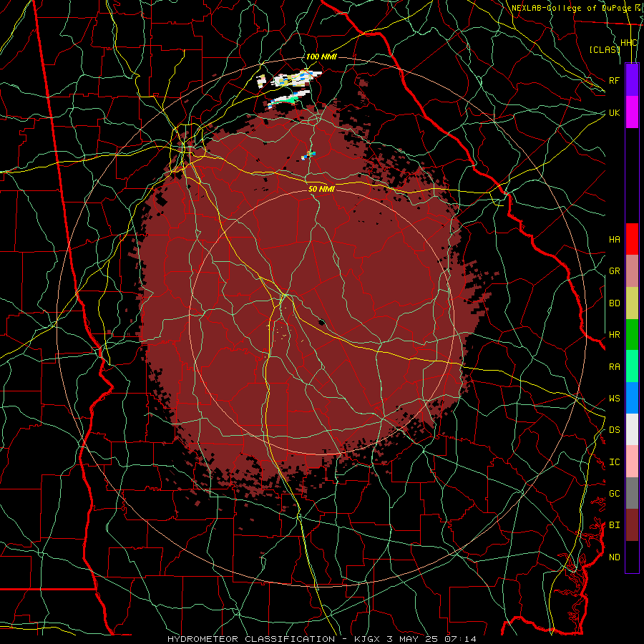Click the WS legend label
The image size is (644, 644).
614,398
